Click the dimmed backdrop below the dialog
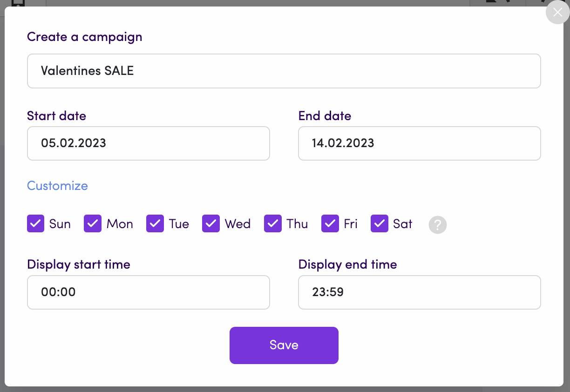The height and width of the screenshot is (392, 570). 285,389
